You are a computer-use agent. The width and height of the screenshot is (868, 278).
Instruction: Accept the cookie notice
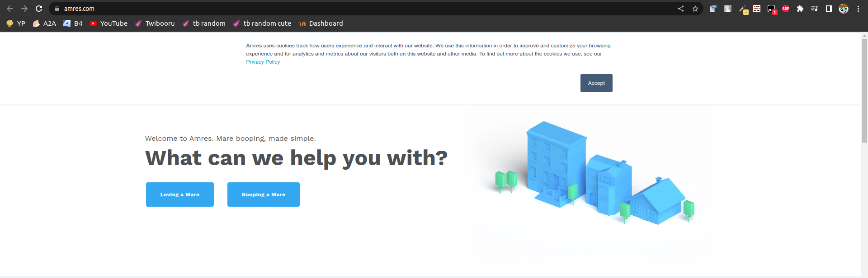(596, 83)
